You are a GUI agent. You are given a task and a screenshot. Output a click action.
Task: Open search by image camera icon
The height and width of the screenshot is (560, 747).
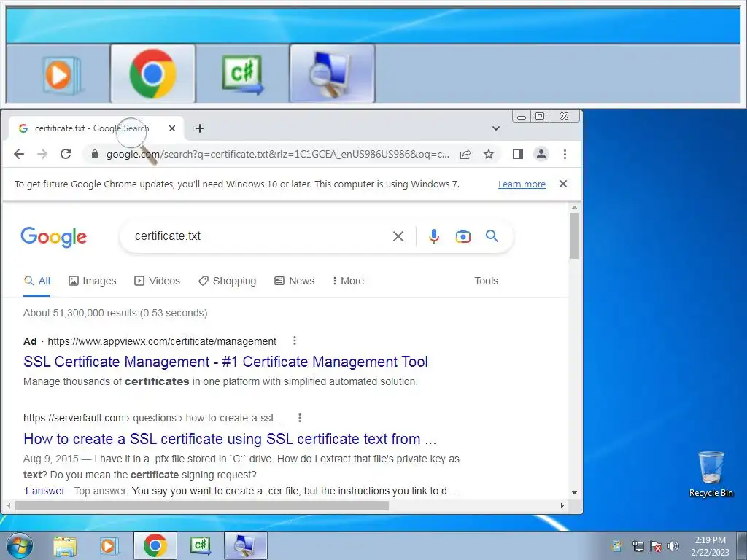coord(463,236)
